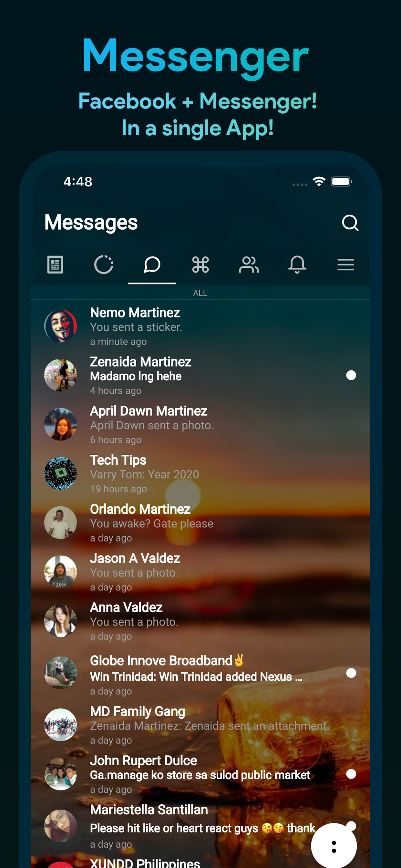401x868 pixels.
Task: Select the ALL filter label
Action: 200,293
